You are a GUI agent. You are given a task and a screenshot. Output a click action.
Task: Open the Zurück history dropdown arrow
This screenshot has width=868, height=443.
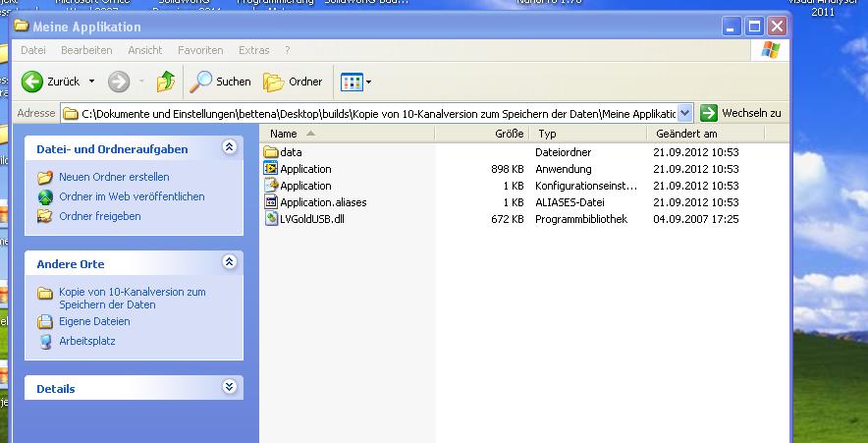(92, 82)
